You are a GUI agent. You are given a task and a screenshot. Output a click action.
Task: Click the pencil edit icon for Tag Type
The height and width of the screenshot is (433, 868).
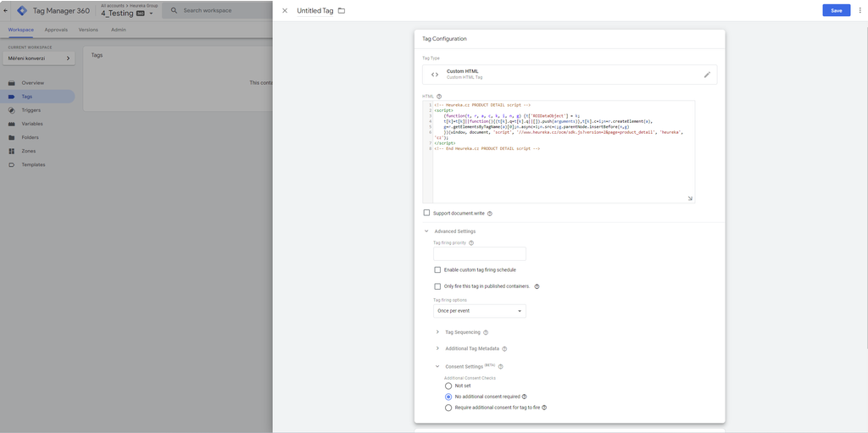[707, 75]
